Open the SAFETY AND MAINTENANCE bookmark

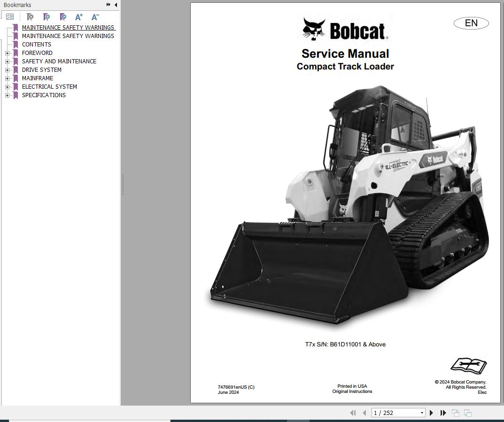pyautogui.click(x=59, y=61)
